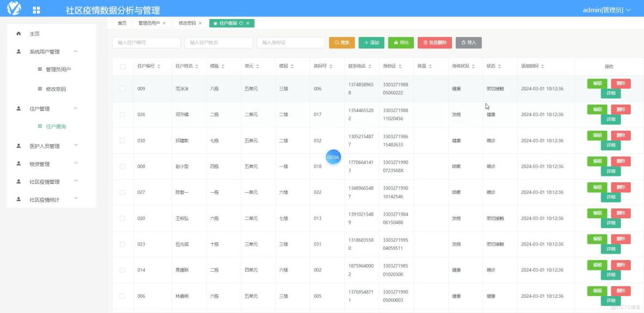Sort by 身份证 column arrows

point(400,66)
